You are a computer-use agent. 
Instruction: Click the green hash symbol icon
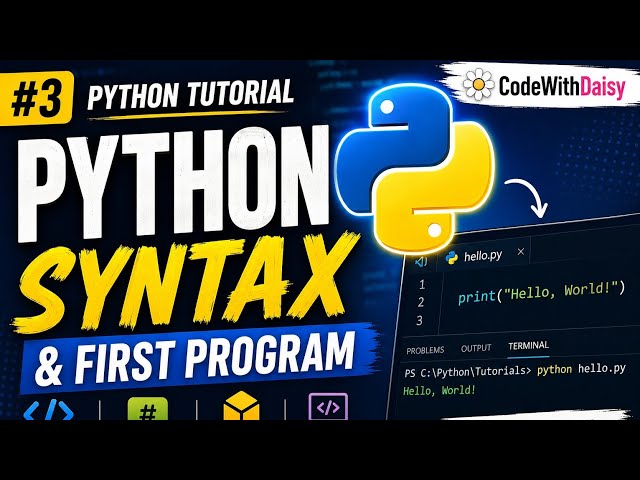[x=148, y=409]
